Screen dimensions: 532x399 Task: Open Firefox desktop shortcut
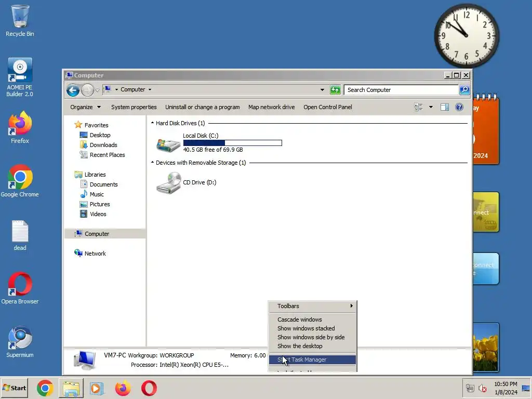tap(20, 127)
